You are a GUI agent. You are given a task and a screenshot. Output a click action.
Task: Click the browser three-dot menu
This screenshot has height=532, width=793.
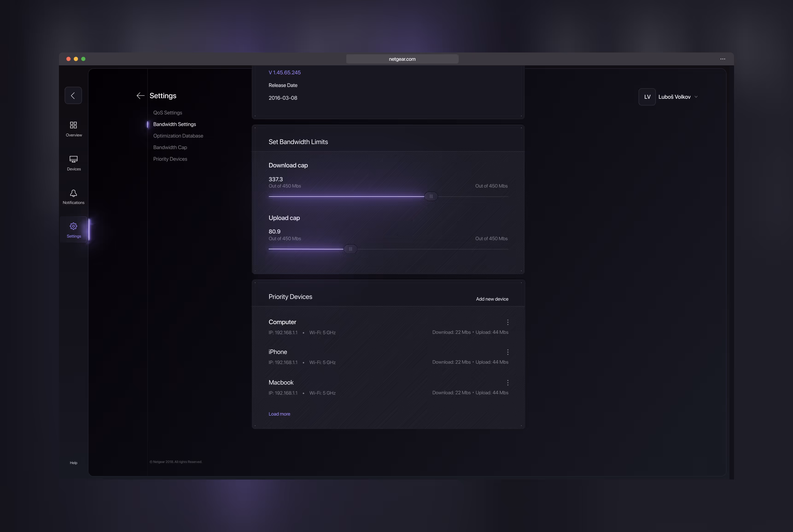coord(723,59)
